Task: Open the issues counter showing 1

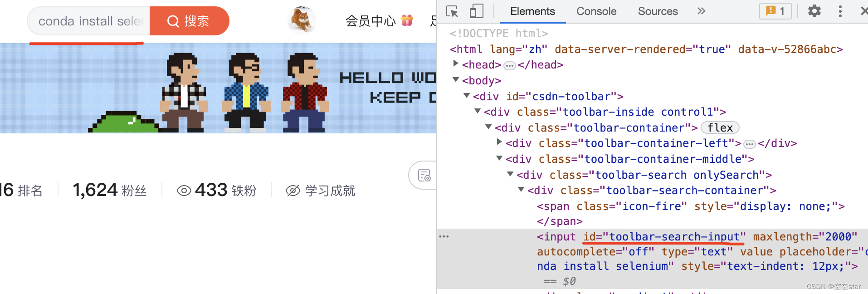Action: [775, 11]
